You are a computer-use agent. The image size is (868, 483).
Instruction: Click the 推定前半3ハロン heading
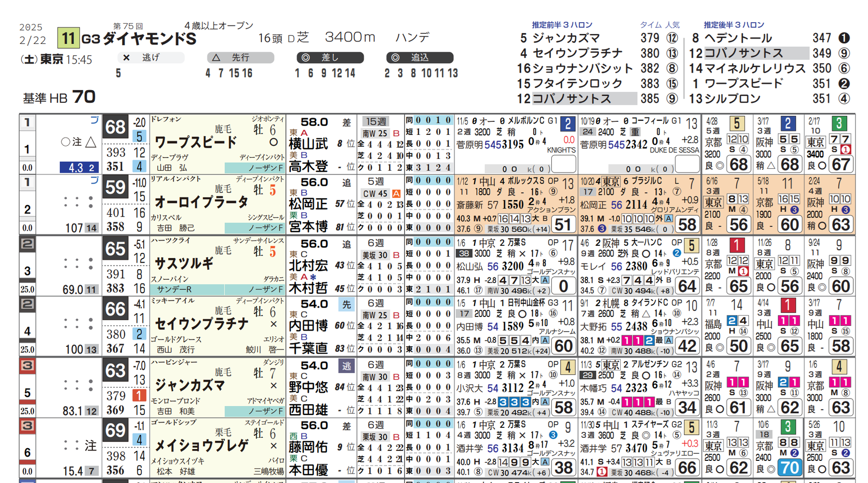[562, 25]
